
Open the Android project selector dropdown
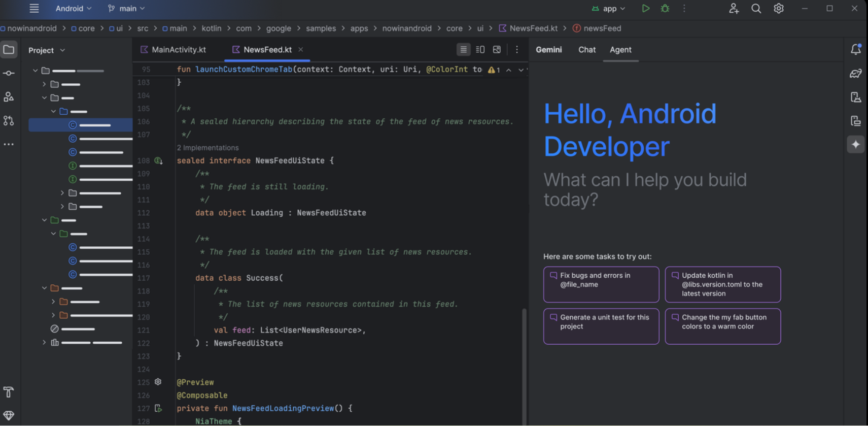pos(74,8)
